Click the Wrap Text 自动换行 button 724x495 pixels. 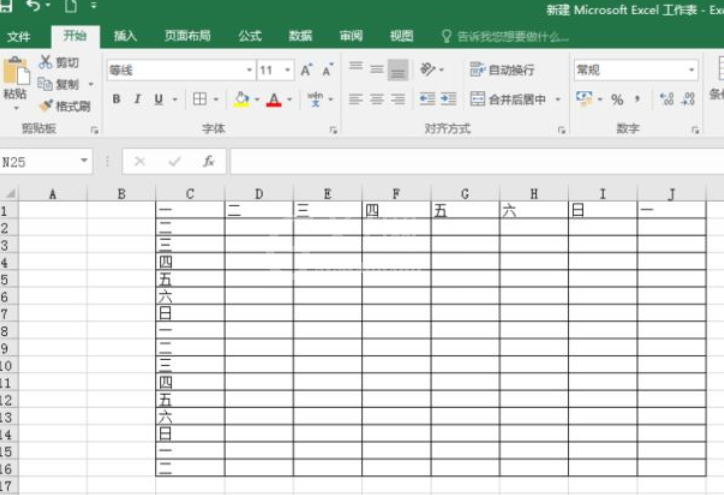click(502, 70)
